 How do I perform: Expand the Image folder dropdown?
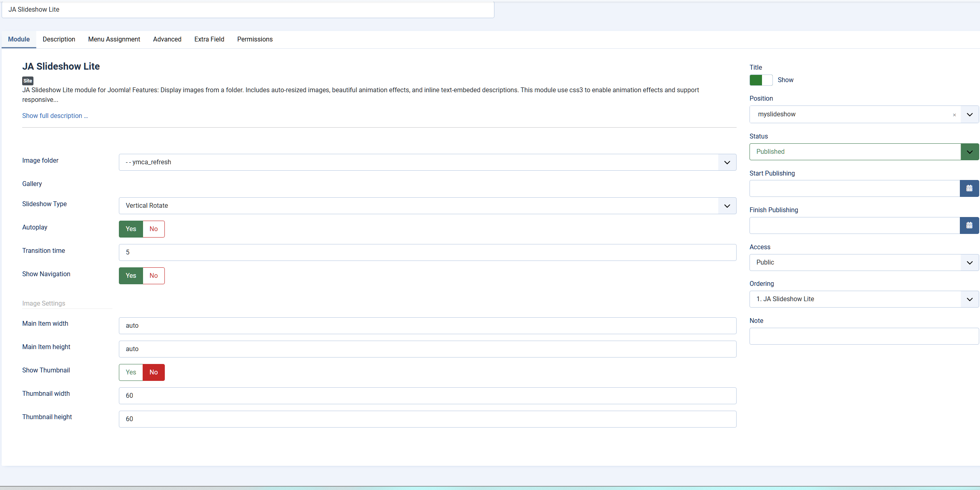427,162
